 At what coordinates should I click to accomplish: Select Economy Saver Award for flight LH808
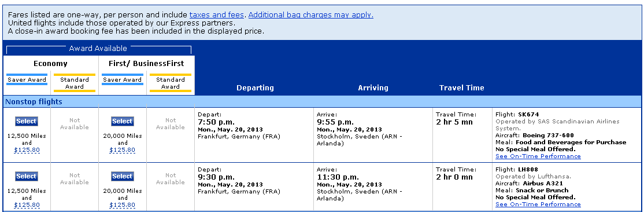tap(26, 176)
